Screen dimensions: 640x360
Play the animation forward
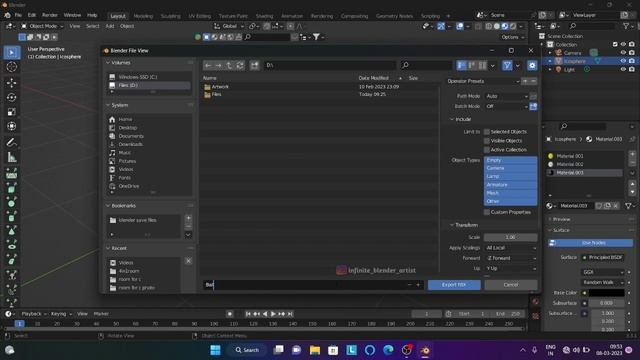pyautogui.click(x=273, y=314)
